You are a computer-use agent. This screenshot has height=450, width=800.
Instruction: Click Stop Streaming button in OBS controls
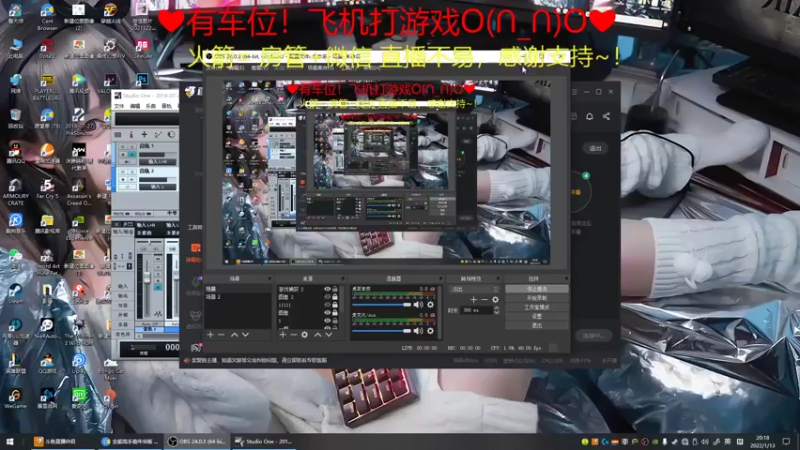click(x=537, y=289)
